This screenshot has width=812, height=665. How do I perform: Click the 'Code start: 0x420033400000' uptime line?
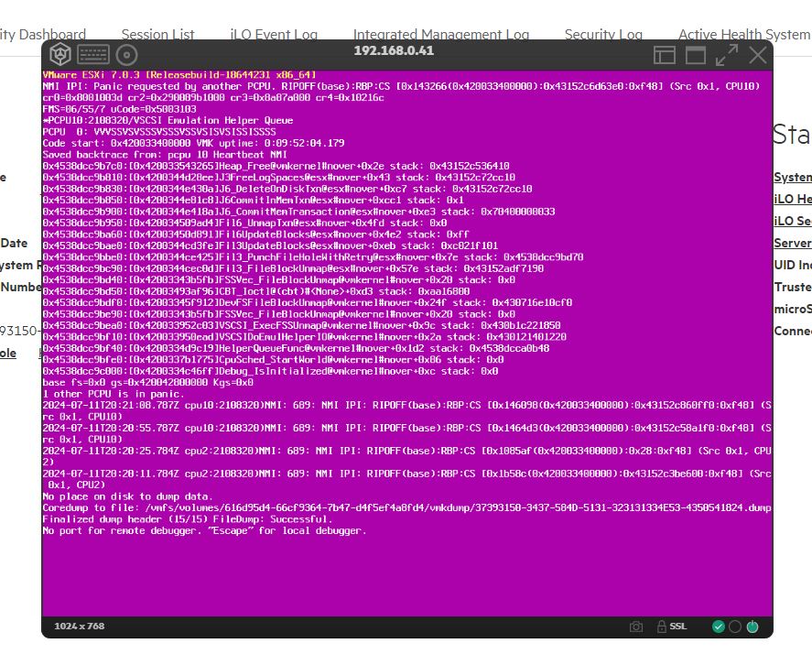193,143
